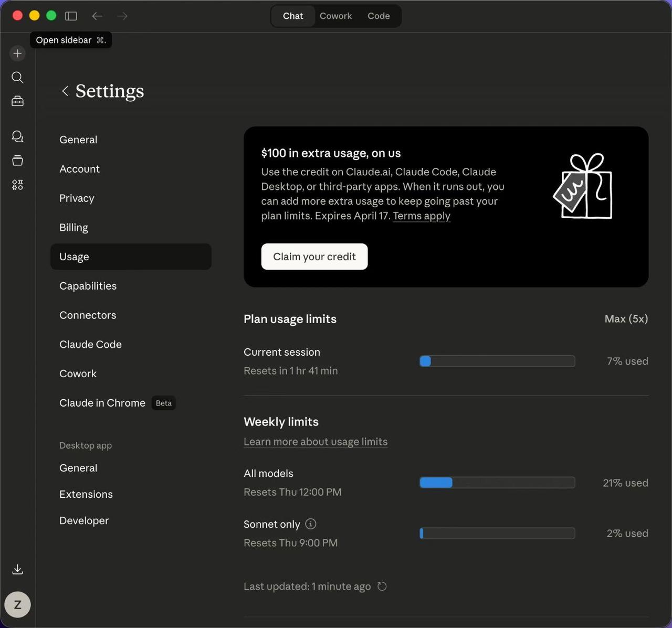The height and width of the screenshot is (628, 672).
Task: Click the Claim your credit button
Action: pyautogui.click(x=314, y=257)
